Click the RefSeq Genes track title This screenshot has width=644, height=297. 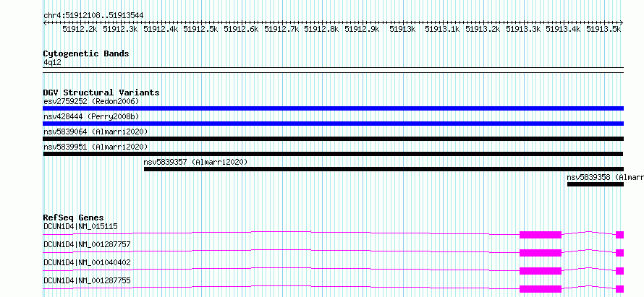click(x=74, y=218)
